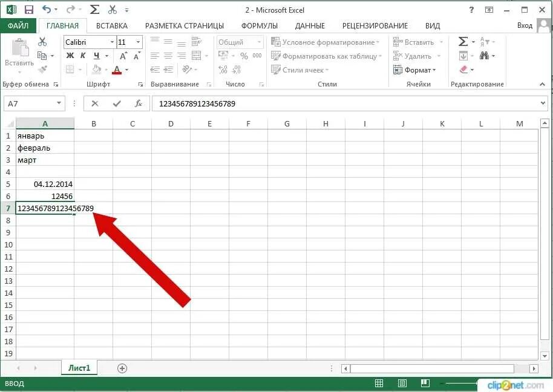
Task: Click the red font color A icon
Action: tap(117, 70)
